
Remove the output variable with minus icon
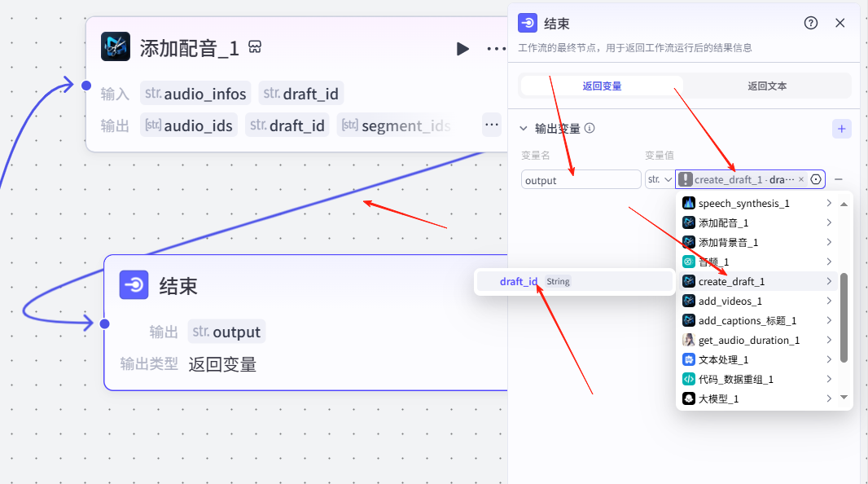click(839, 179)
